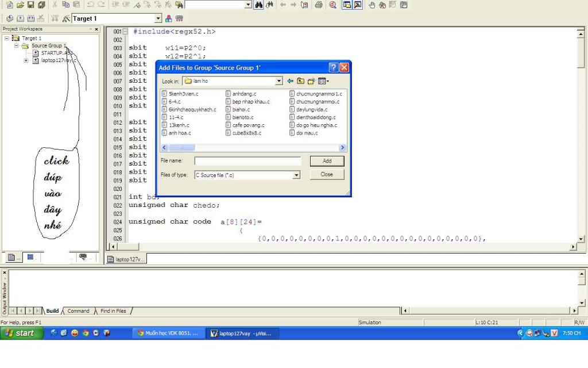588x368 pixels.
Task: Open the find text combo box dropdown
Action: click(x=248, y=5)
